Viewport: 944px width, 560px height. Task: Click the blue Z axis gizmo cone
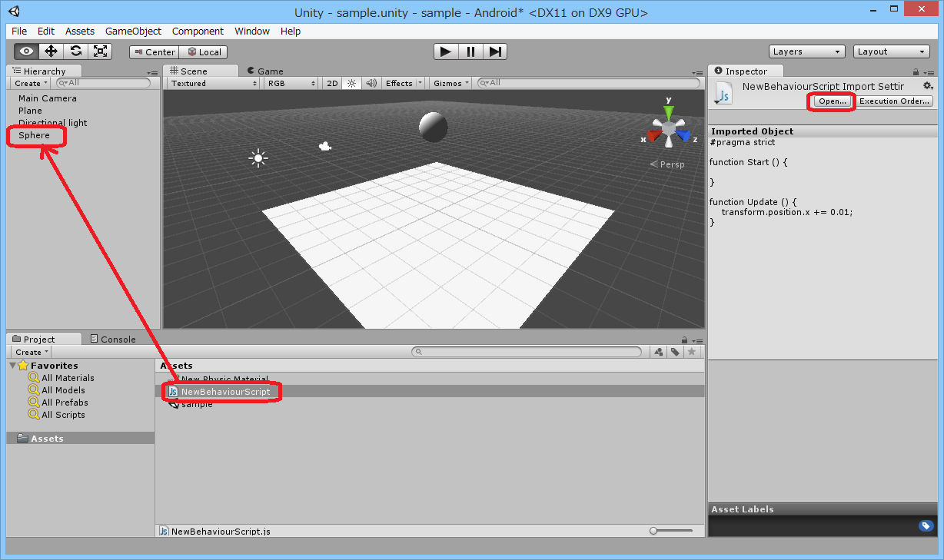coord(683,135)
